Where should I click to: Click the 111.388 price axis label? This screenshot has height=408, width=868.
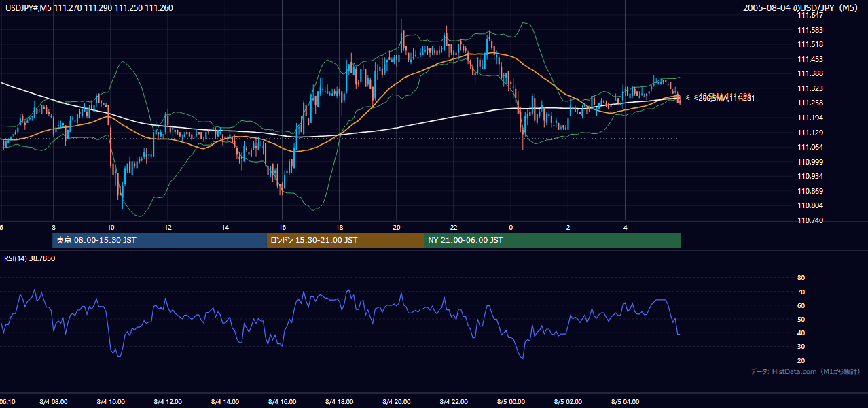click(810, 73)
